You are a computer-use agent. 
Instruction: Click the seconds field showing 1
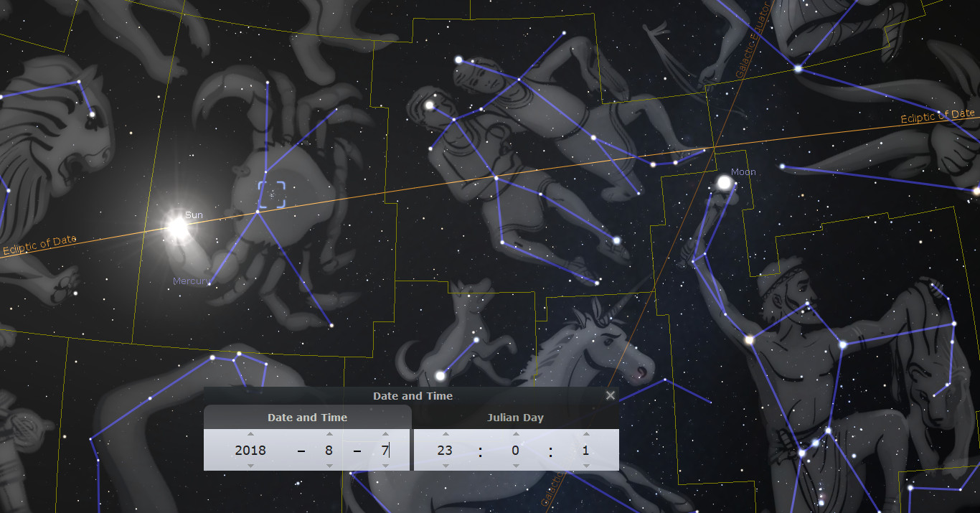tap(586, 451)
